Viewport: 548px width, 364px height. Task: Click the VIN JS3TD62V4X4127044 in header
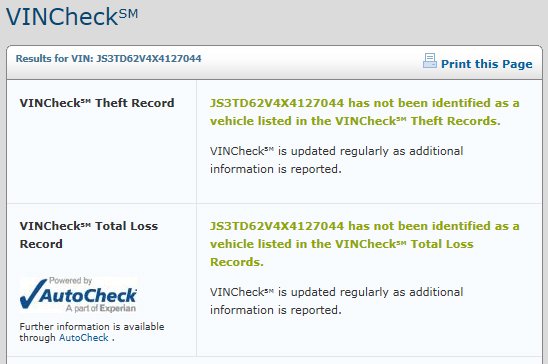pos(149,58)
